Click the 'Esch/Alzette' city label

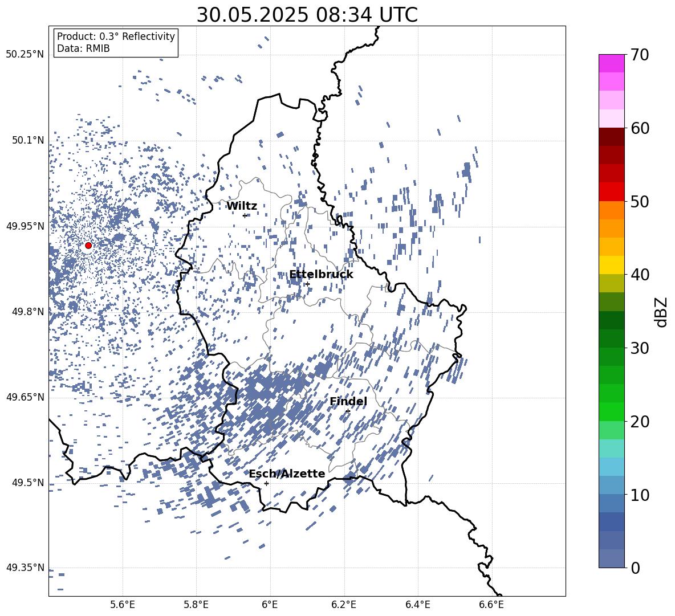[x=287, y=474]
